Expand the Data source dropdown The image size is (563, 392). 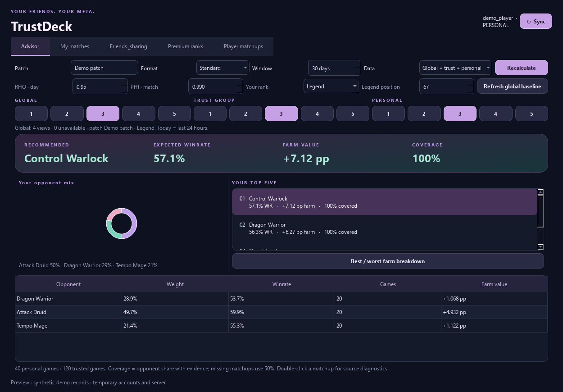coord(455,68)
